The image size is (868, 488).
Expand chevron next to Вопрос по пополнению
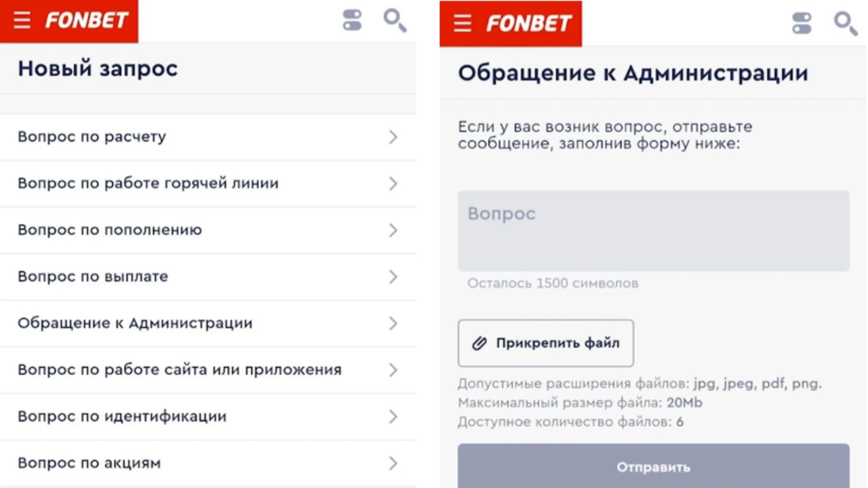click(393, 231)
